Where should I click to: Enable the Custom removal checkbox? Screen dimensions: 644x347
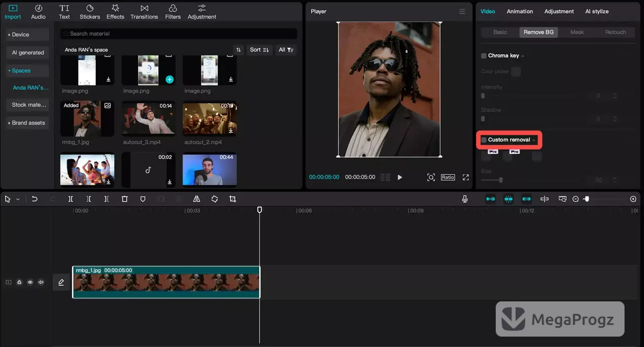pyautogui.click(x=484, y=140)
